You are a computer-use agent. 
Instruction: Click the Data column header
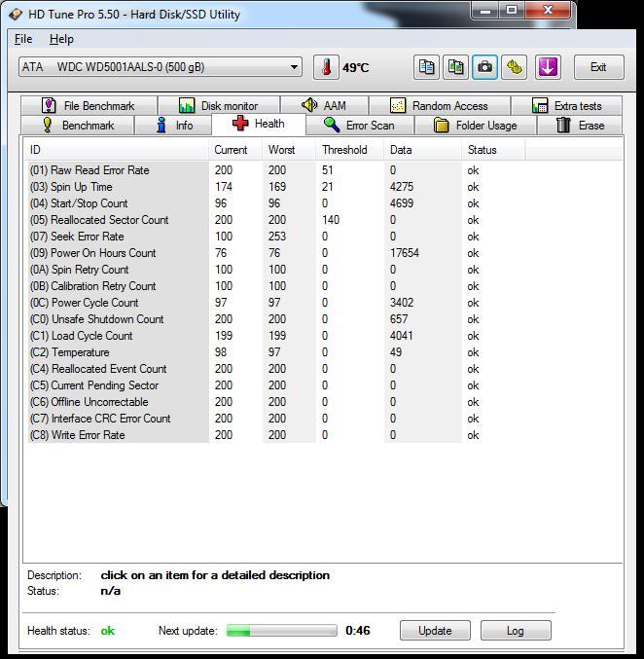coord(422,150)
